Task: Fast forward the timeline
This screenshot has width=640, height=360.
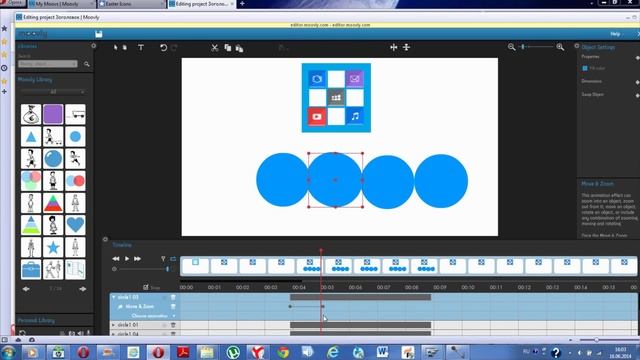Action: click(138, 258)
